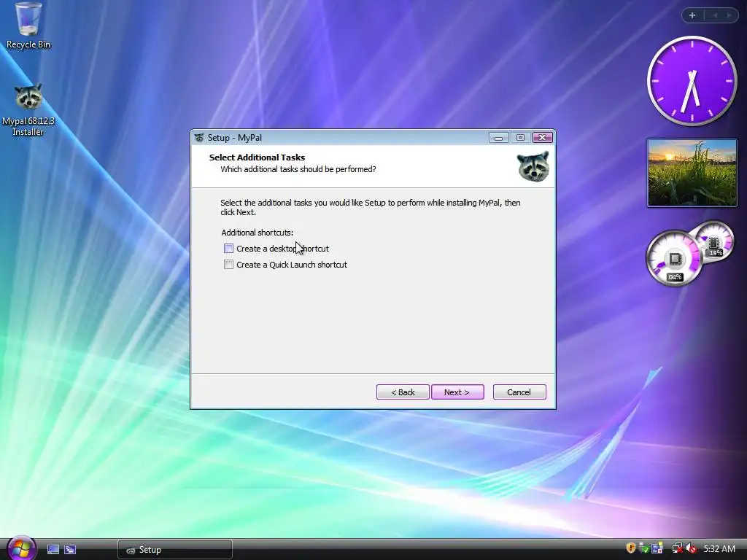
Task: Click the CPU meter gadget dial
Action: pos(673,259)
